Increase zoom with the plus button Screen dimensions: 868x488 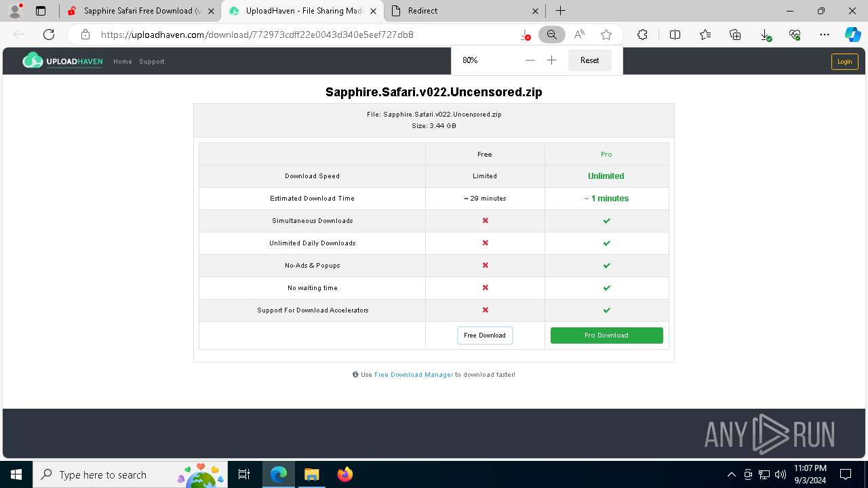point(551,60)
